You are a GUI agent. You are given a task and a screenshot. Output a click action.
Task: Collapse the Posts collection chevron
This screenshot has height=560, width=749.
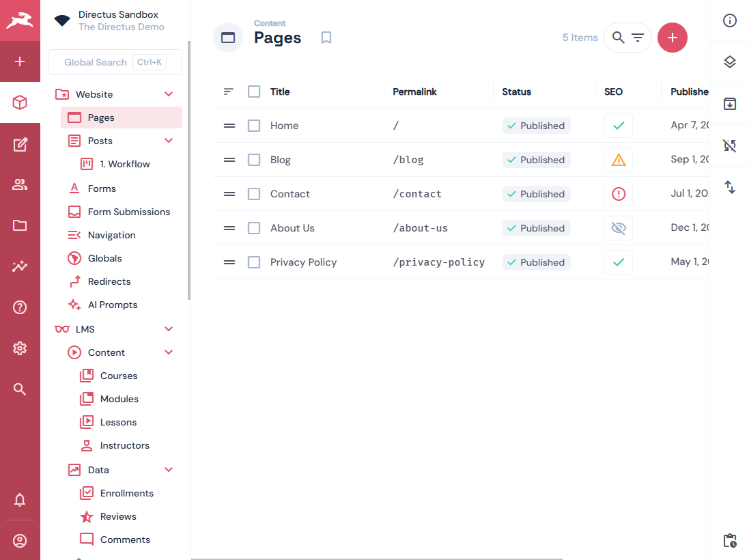(169, 141)
